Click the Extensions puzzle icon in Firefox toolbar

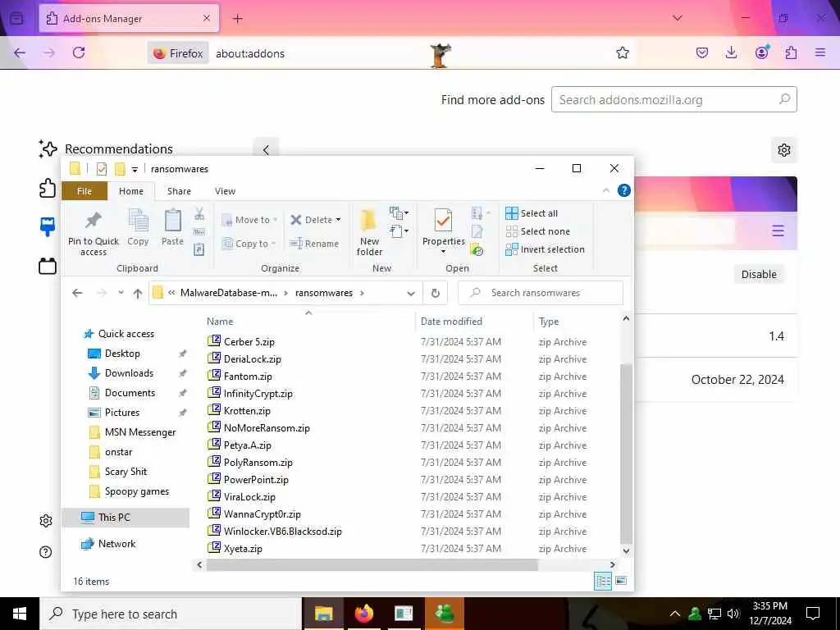click(x=791, y=52)
